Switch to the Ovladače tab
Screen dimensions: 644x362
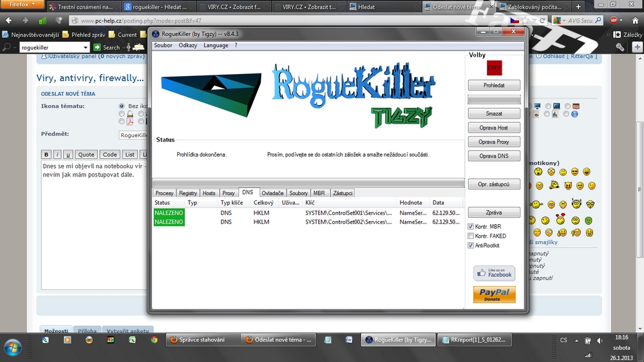(272, 193)
